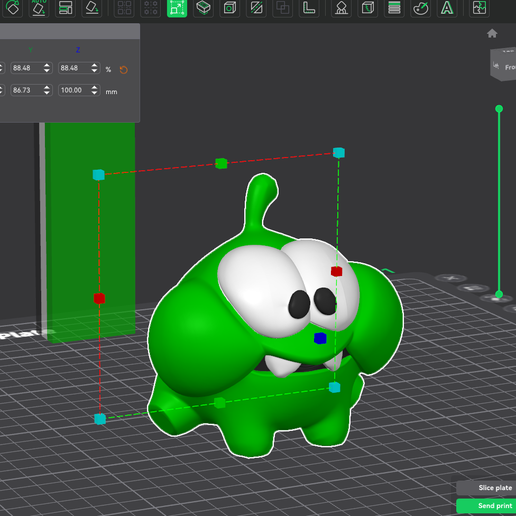Click the Slice plate button
Viewport: 516px width, 516px height.
(x=487, y=488)
